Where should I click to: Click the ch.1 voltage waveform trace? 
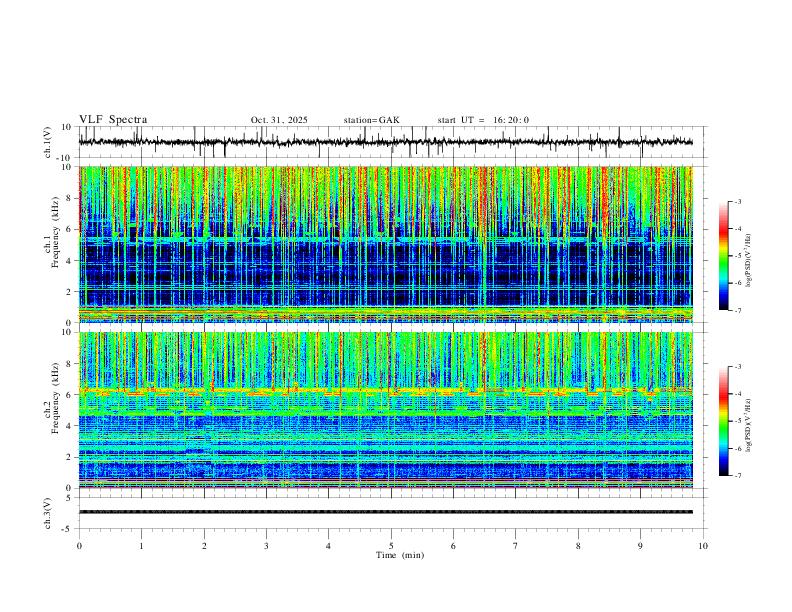(x=386, y=142)
